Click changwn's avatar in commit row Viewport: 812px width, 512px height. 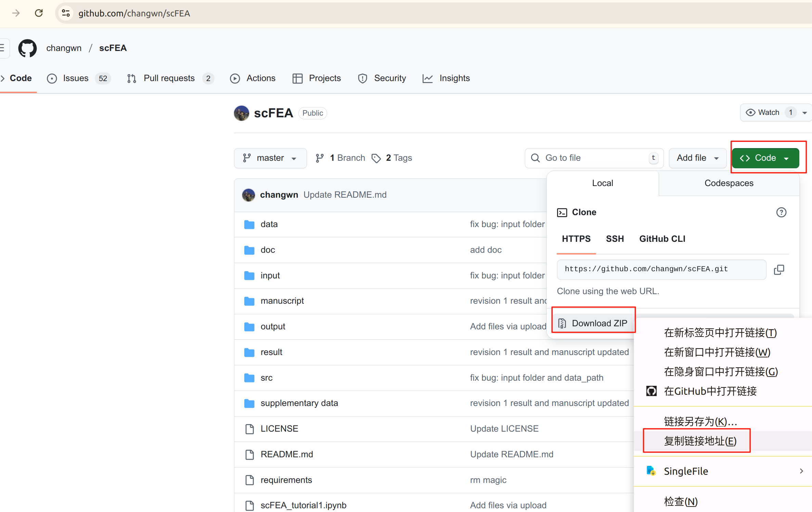pos(248,195)
